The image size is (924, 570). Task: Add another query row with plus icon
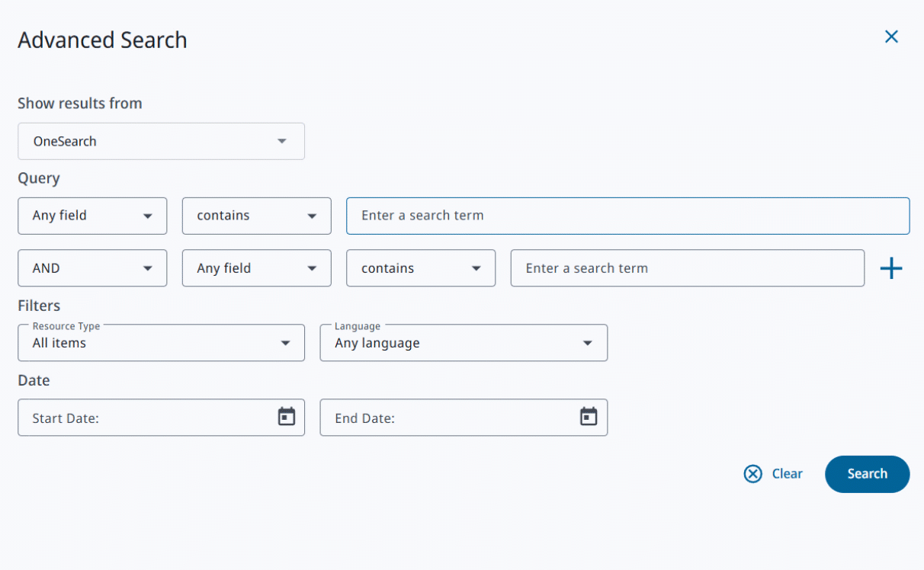point(890,268)
